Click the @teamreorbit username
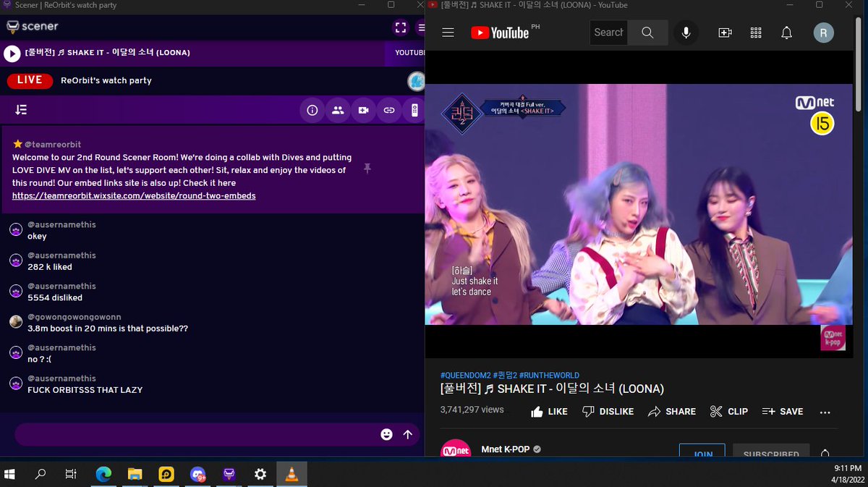 [51, 144]
